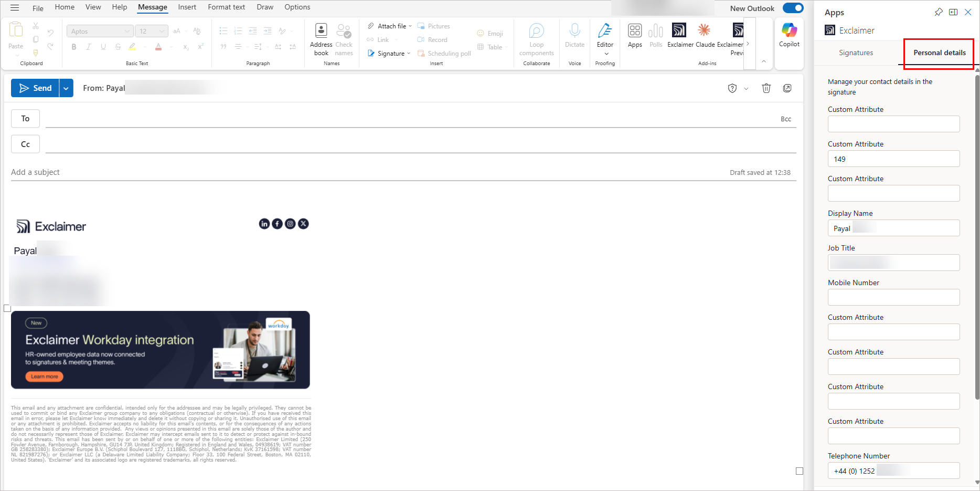
Task: Expand the Editor dropdown arrow
Action: [x=606, y=54]
